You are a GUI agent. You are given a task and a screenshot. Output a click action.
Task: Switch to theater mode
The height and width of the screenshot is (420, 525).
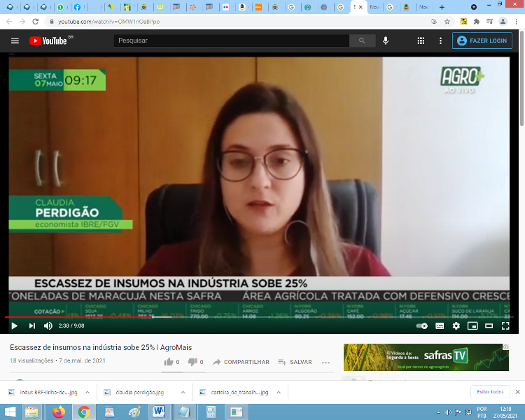click(x=489, y=325)
